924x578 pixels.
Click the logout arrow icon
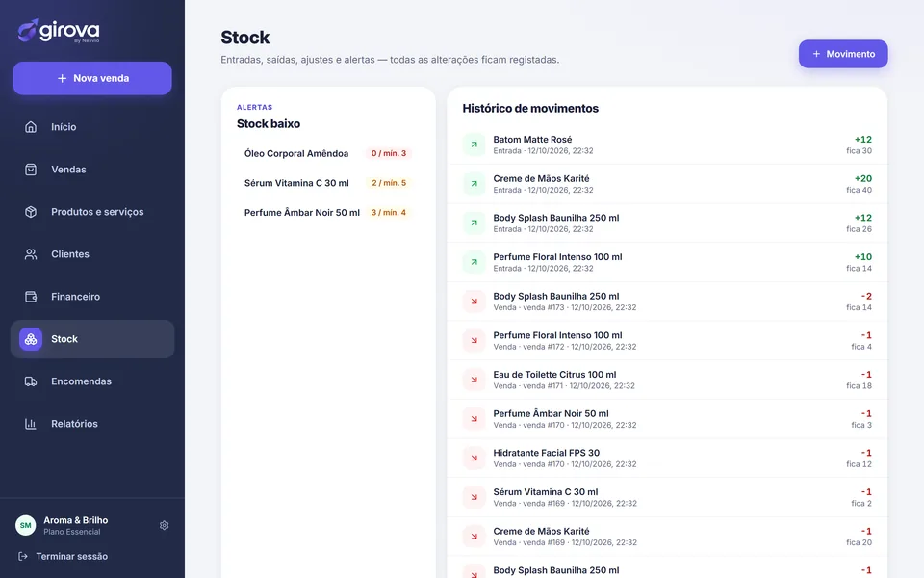point(23,556)
